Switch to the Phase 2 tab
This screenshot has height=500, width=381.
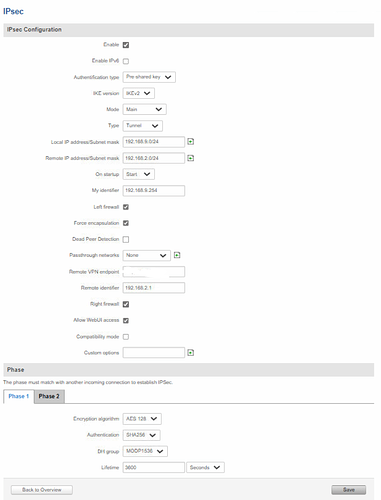coord(49,396)
